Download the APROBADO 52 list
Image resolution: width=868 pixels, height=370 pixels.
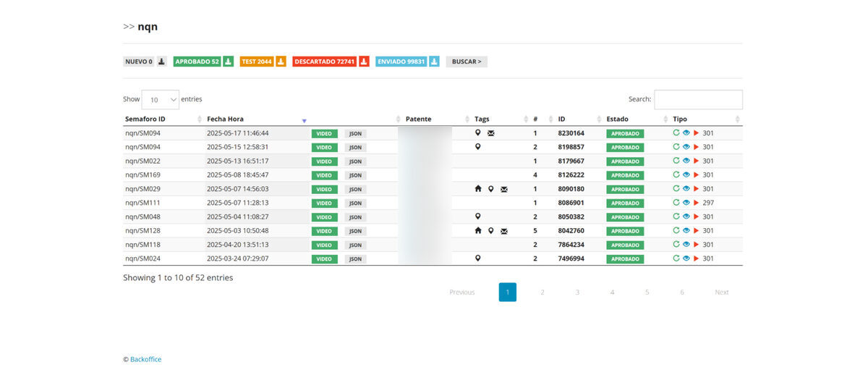tap(228, 62)
